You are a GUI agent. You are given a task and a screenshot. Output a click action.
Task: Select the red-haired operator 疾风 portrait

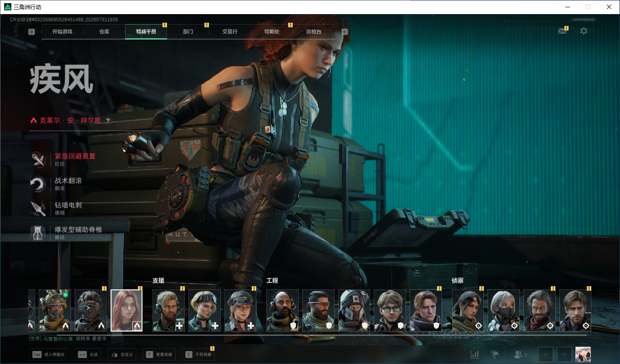[x=127, y=310]
